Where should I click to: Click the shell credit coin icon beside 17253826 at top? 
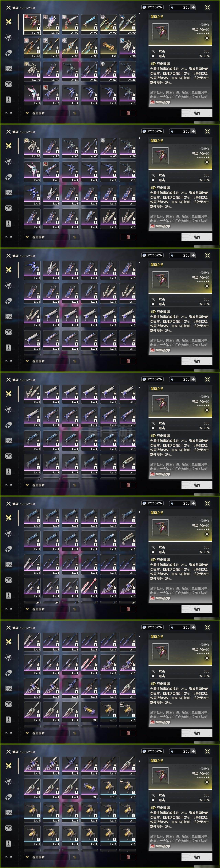pyautogui.click(x=144, y=7)
